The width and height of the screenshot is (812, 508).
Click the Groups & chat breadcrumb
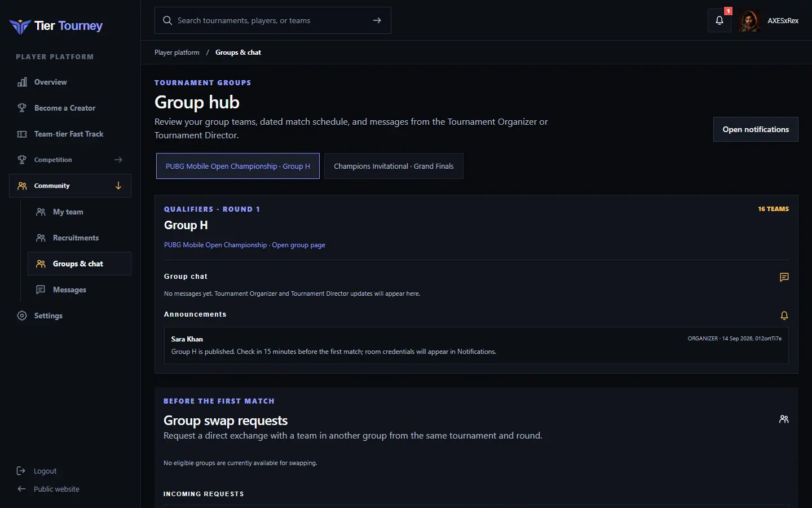[x=238, y=52]
